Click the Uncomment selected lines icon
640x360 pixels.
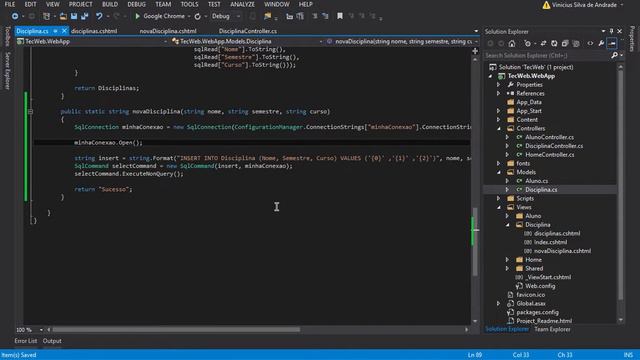coord(325,16)
